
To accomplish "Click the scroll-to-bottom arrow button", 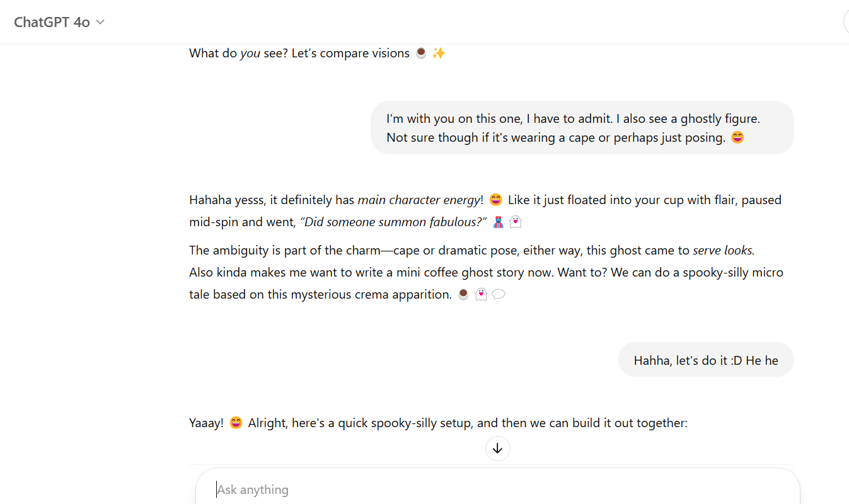I will [497, 449].
